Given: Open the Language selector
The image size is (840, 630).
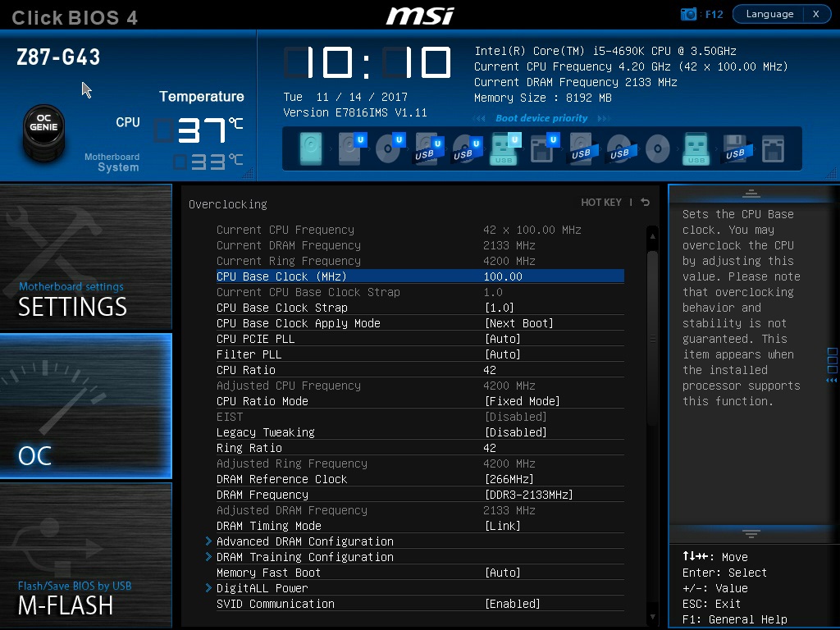Looking at the screenshot, I should point(769,14).
